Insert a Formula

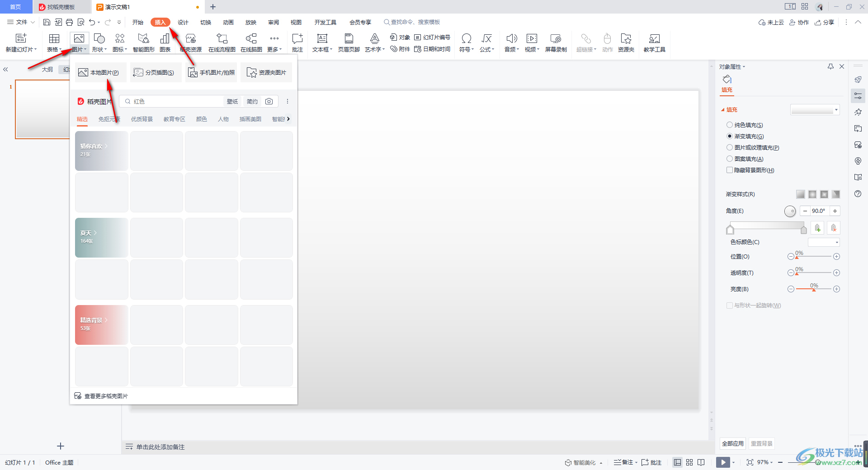(x=487, y=42)
